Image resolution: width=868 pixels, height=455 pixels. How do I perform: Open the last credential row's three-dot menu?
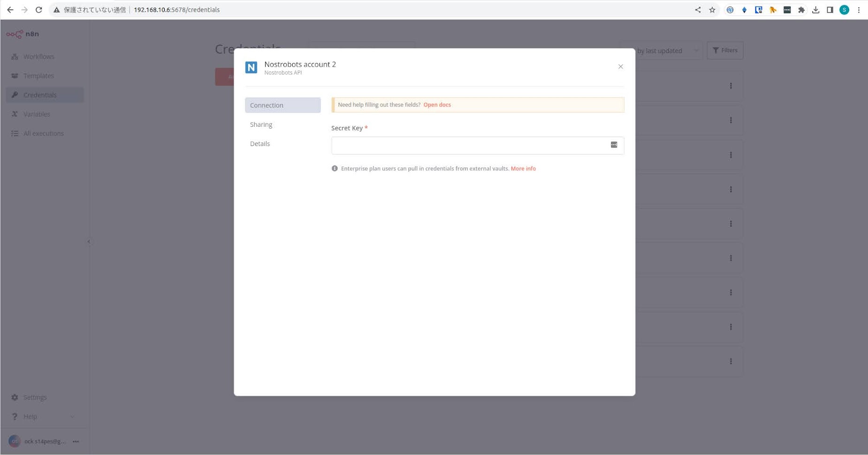[731, 362]
